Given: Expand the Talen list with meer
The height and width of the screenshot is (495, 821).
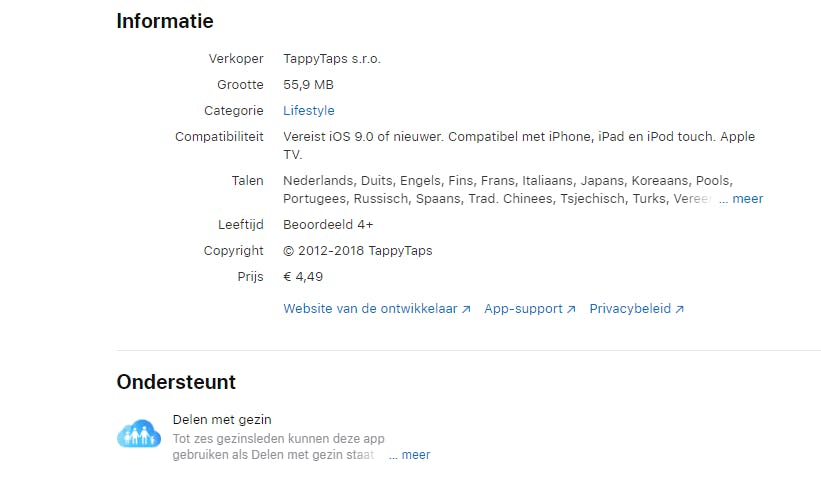Looking at the screenshot, I should [x=747, y=199].
